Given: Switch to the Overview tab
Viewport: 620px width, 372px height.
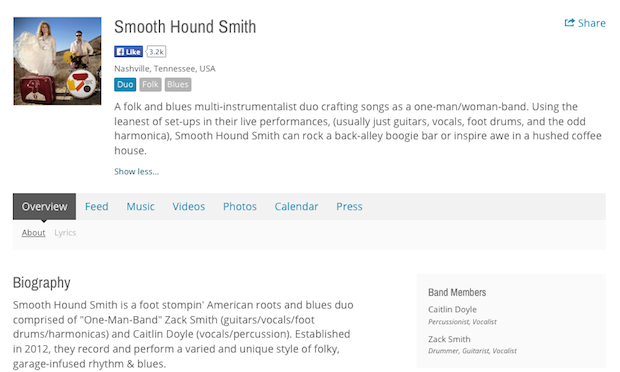Looking at the screenshot, I should pyautogui.click(x=44, y=206).
